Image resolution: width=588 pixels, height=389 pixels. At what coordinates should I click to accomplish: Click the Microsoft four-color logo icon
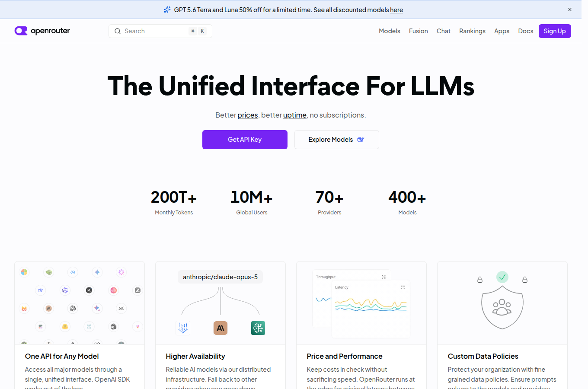point(24,272)
